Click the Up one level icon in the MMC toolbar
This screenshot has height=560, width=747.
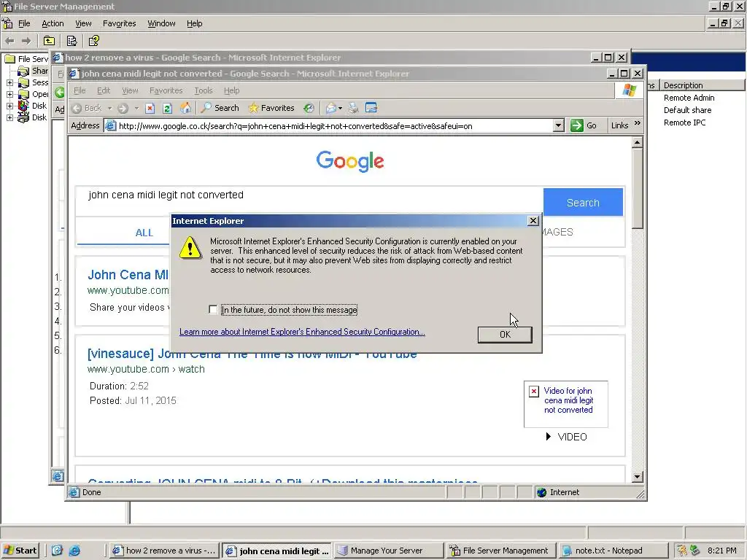[49, 41]
